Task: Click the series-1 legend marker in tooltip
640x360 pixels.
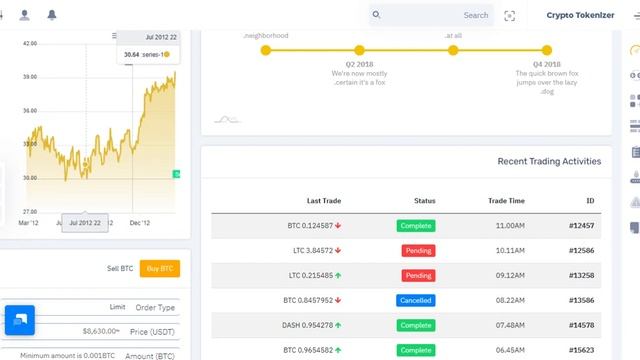Action: click(x=167, y=54)
